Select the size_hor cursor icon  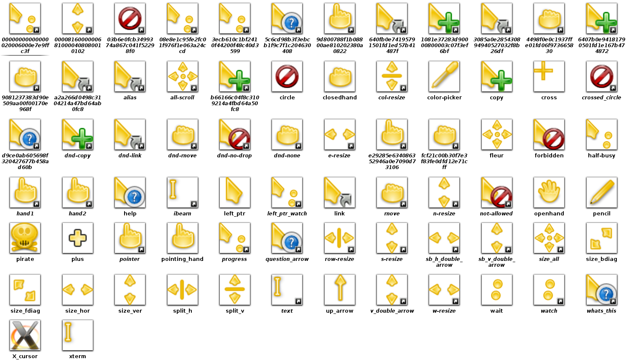pyautogui.click(x=78, y=290)
